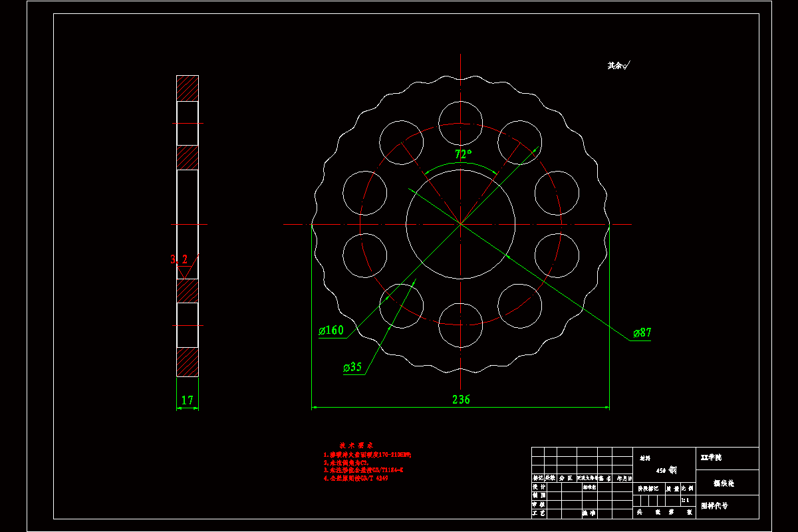Click the ⌀87 bore diameter label
This screenshot has width=798, height=532.
(642, 333)
